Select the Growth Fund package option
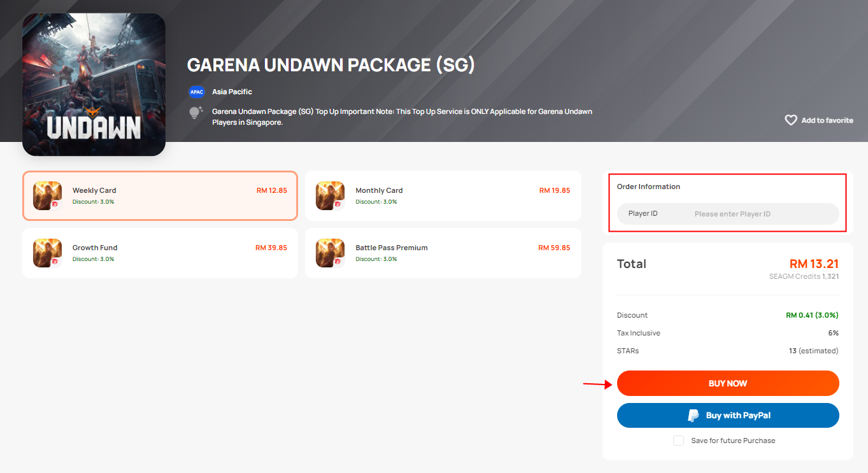 [x=160, y=253]
